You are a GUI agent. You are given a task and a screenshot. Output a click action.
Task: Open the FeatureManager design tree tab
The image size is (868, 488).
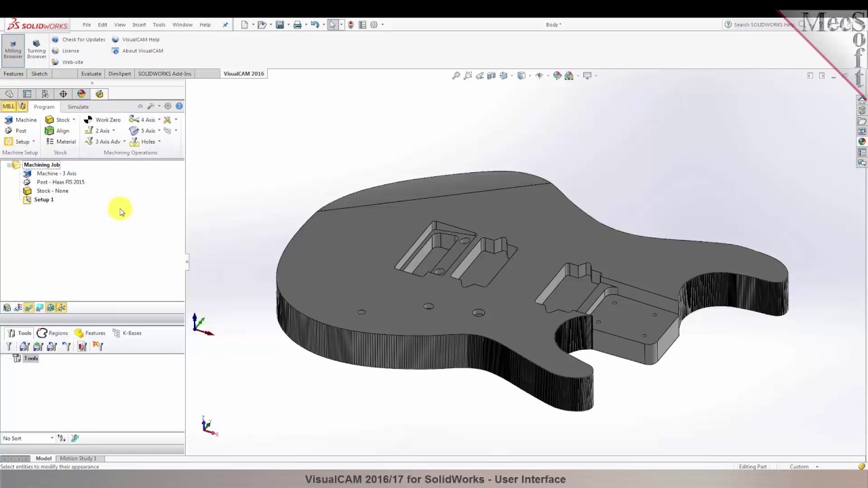click(x=9, y=94)
